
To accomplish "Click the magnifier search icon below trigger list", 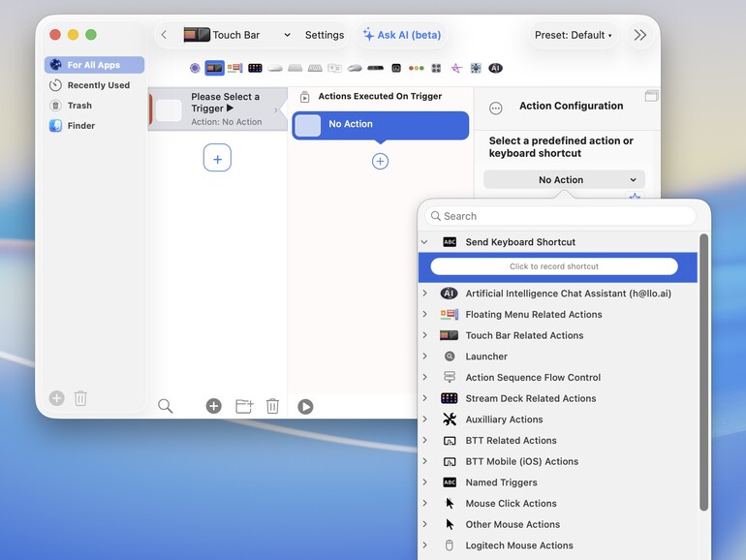I will pos(165,406).
